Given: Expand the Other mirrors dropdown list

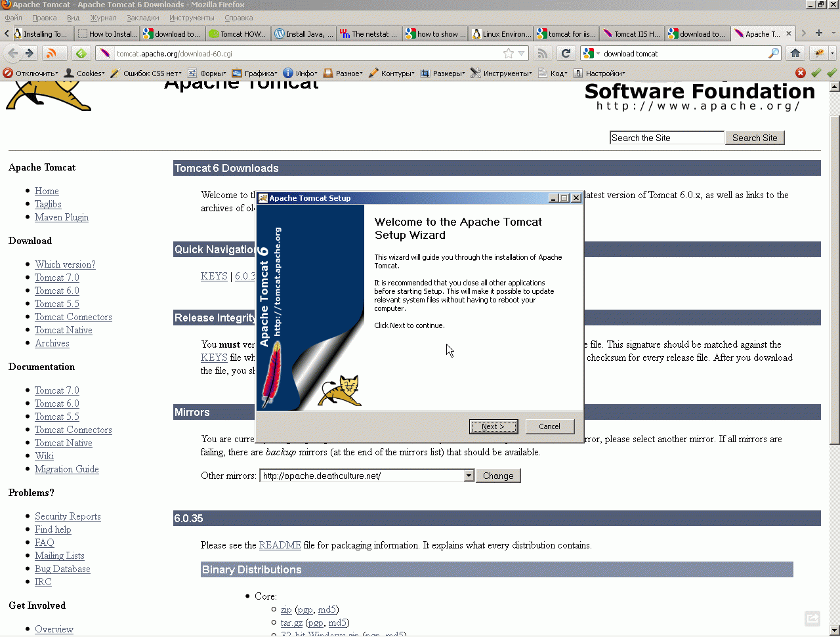Looking at the screenshot, I should [469, 476].
